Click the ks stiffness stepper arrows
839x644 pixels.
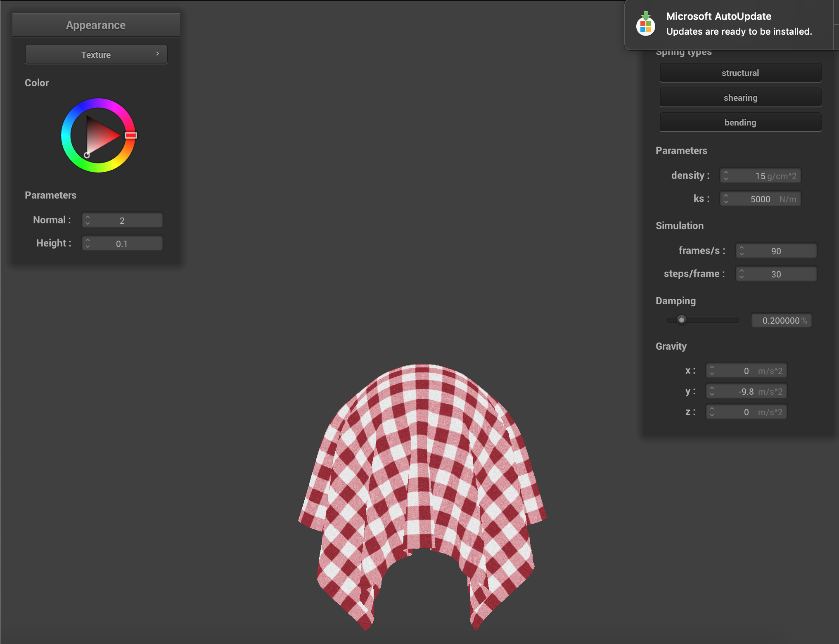coord(726,199)
